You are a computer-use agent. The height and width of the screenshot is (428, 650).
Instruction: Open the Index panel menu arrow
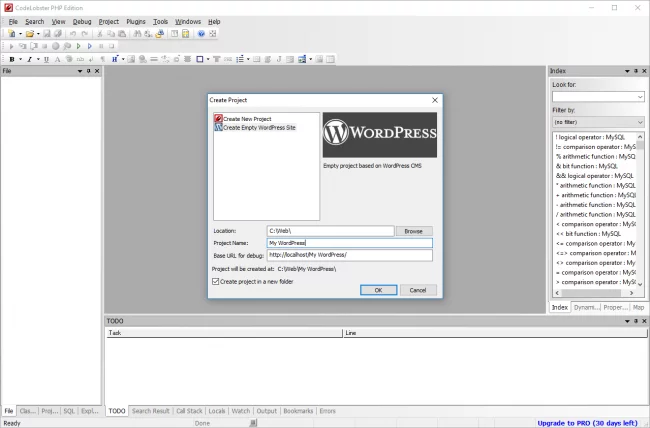[x=627, y=71]
